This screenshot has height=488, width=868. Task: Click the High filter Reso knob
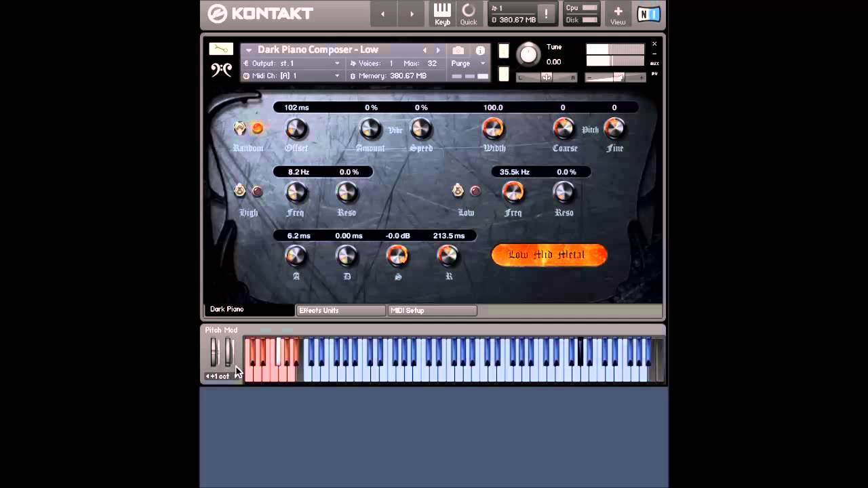(x=347, y=192)
